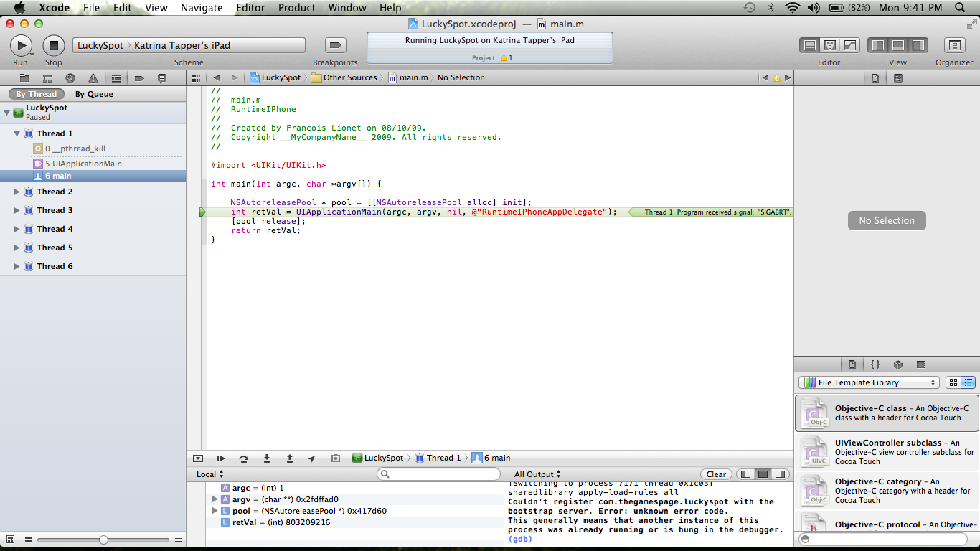This screenshot has width=980, height=551.
Task: Continue program execution in debug bar
Action: pos(221,458)
